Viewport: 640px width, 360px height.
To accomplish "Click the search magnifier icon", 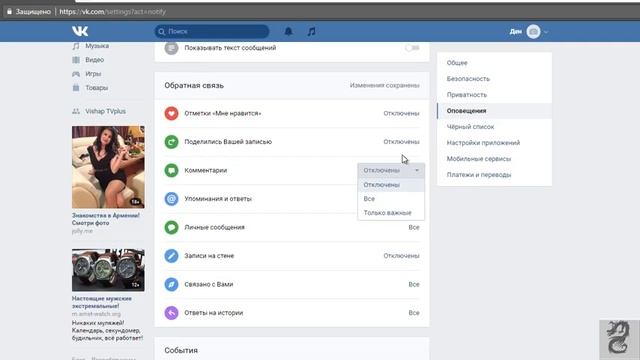I will tap(162, 31).
